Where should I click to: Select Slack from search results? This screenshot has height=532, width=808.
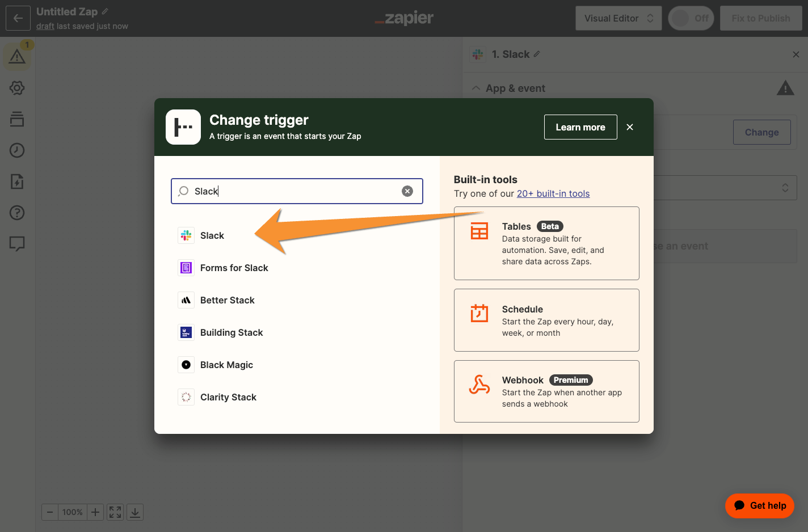click(x=212, y=235)
